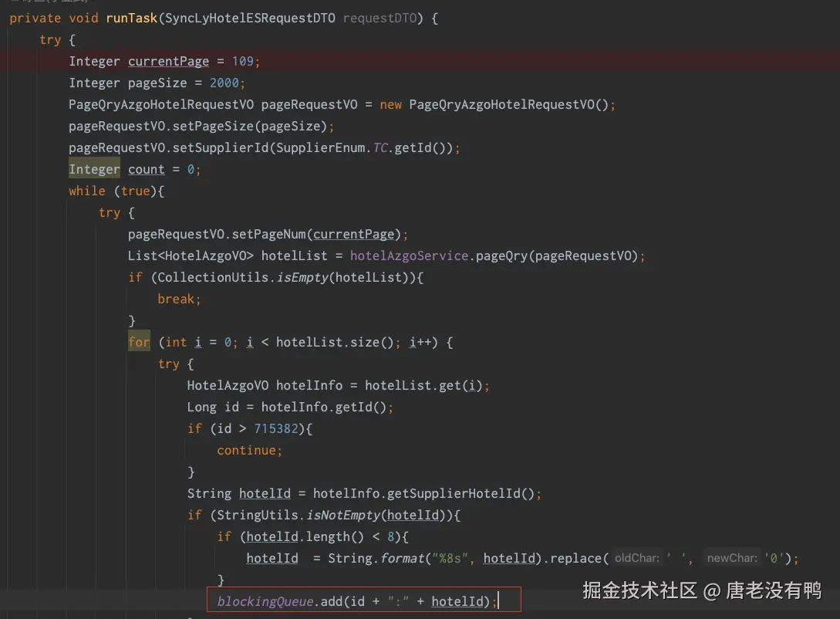
Task: Click the private keyword
Action: 35,19
